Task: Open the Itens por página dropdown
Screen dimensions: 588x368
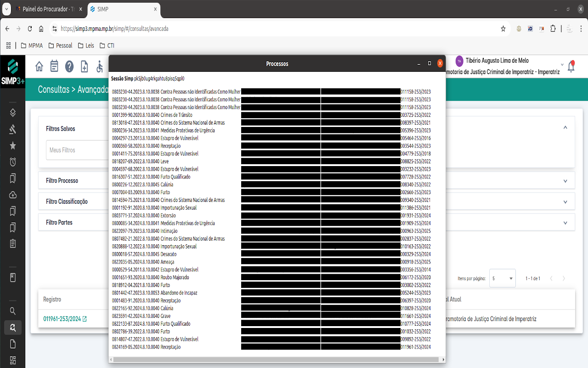Action: point(502,278)
